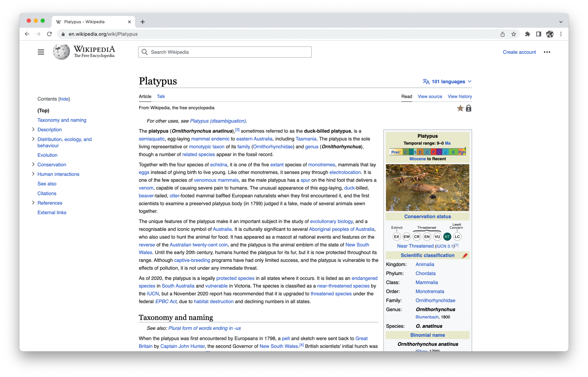588x377 pixels.
Task: Edit scientific classification with the pencil icon
Action: click(x=465, y=255)
